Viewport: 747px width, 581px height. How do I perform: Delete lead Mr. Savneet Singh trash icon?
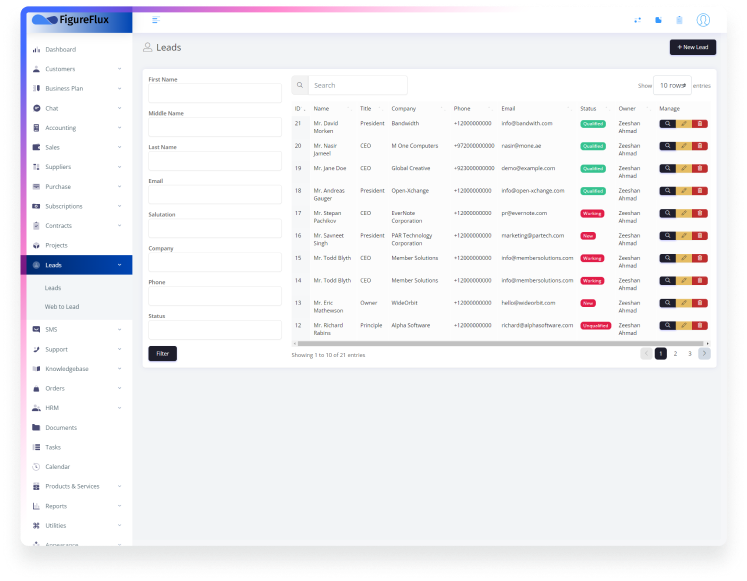699,236
